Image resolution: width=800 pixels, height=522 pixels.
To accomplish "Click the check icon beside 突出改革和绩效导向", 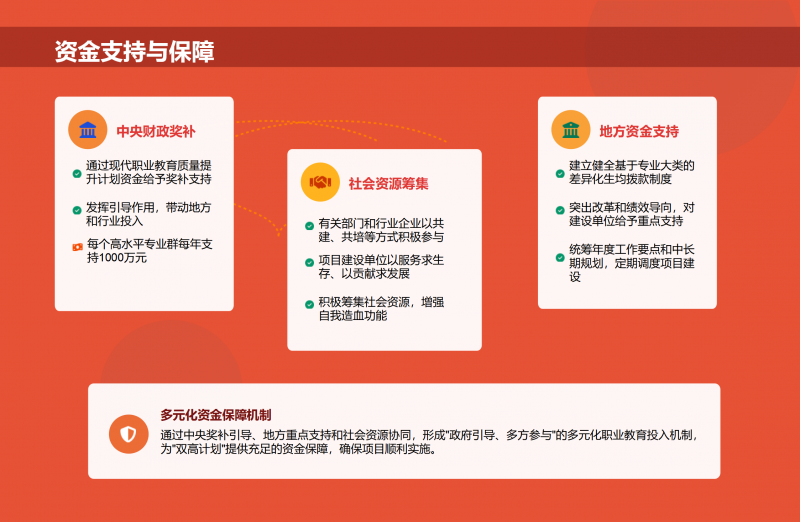I will (x=560, y=210).
